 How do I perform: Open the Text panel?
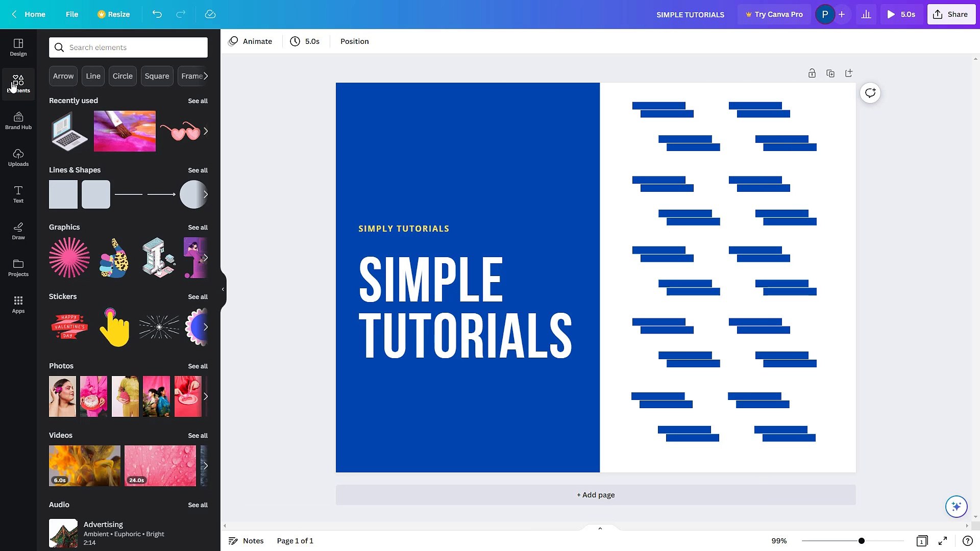pyautogui.click(x=18, y=194)
